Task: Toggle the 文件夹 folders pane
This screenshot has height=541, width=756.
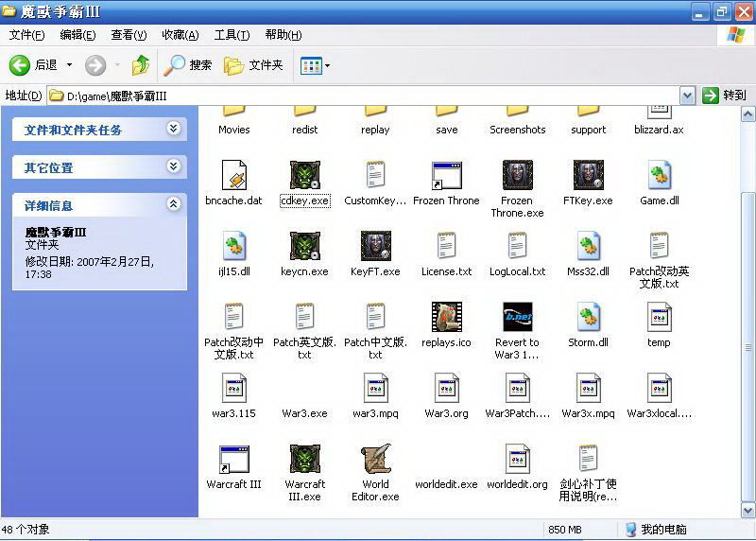Action: coord(253,65)
